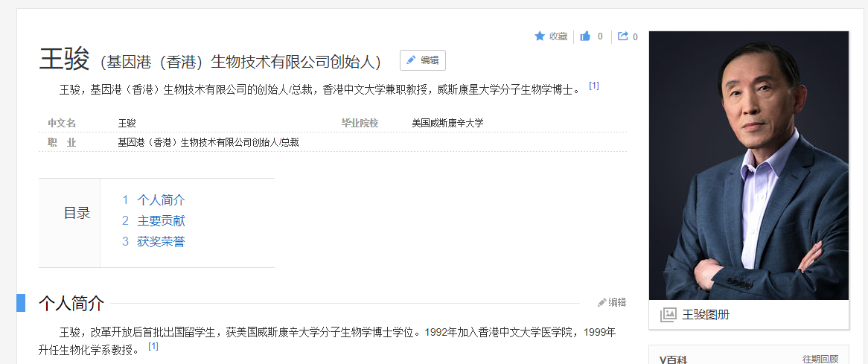Click the 编辑 button beside the title

tap(423, 60)
